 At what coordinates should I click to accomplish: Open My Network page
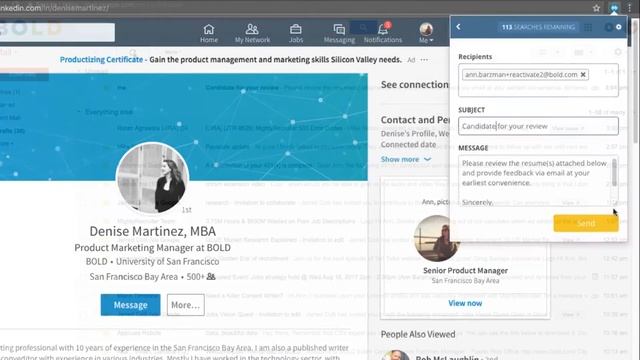click(252, 33)
